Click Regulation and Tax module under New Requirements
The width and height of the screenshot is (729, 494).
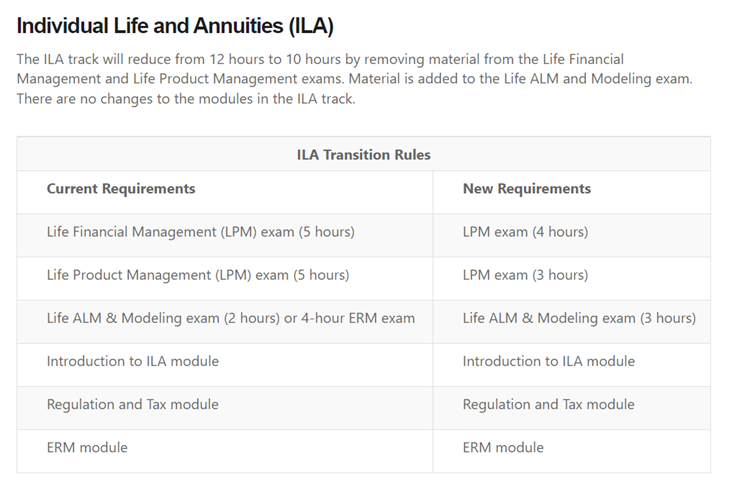549,405
